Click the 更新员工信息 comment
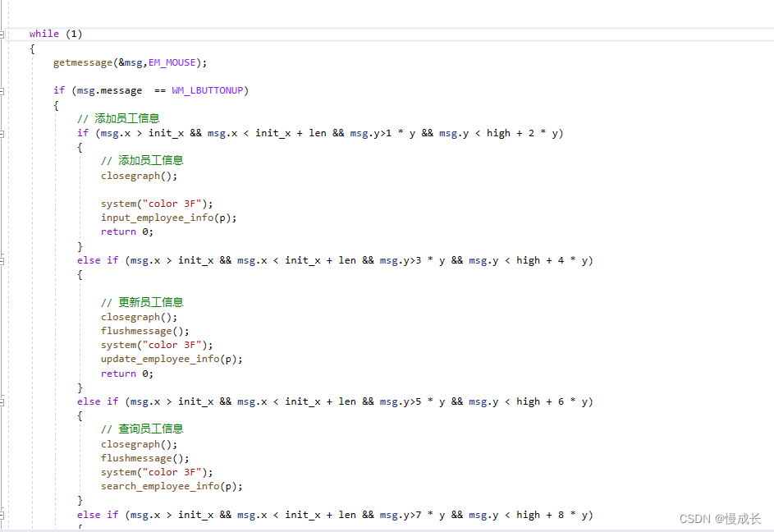The width and height of the screenshot is (774, 532). point(142,302)
